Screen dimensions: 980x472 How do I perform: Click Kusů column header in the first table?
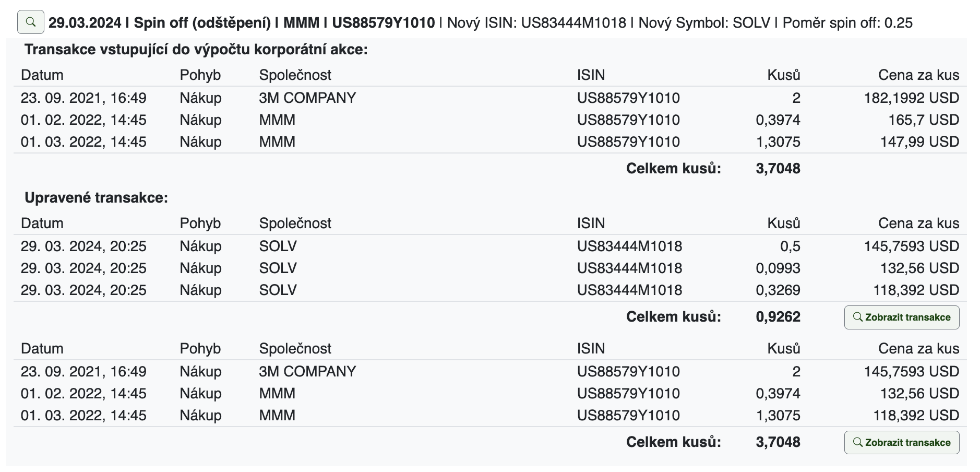[783, 75]
